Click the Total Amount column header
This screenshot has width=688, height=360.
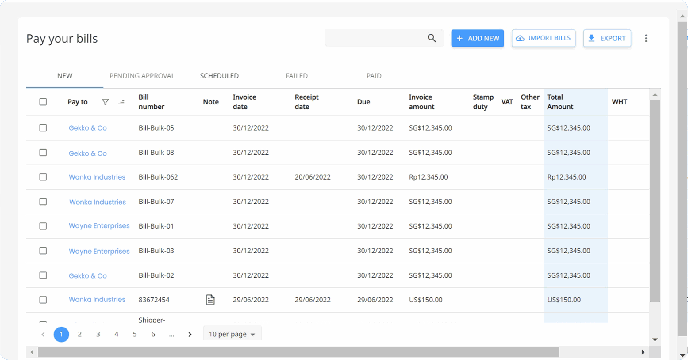point(560,102)
